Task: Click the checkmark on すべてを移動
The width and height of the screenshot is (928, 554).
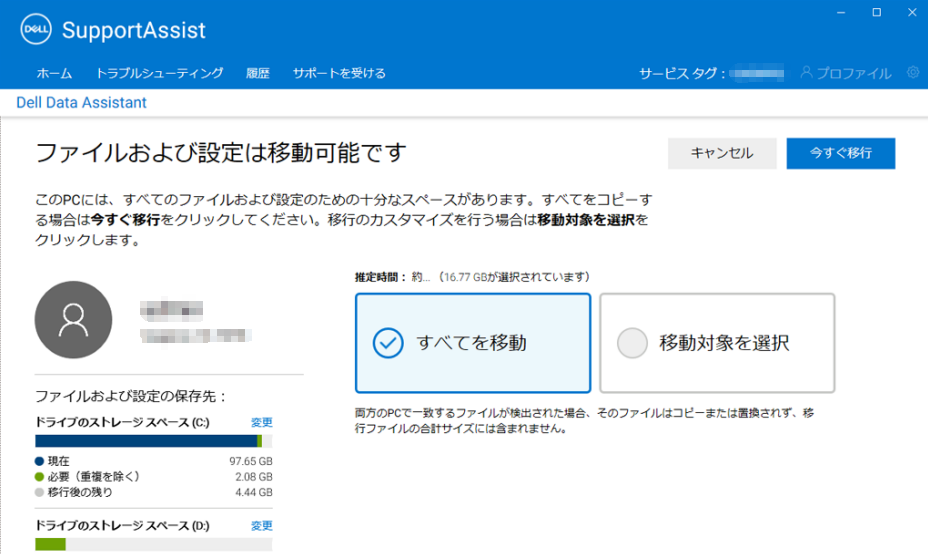Action: tap(388, 343)
